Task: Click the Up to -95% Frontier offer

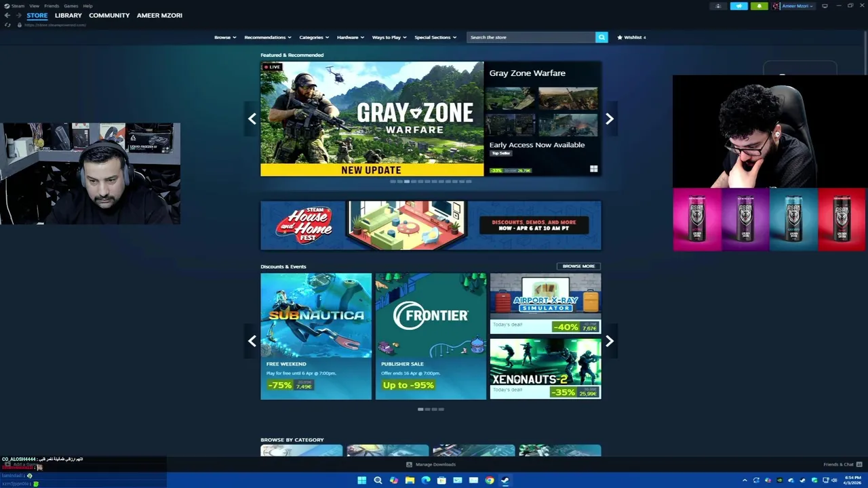Action: pos(408,385)
